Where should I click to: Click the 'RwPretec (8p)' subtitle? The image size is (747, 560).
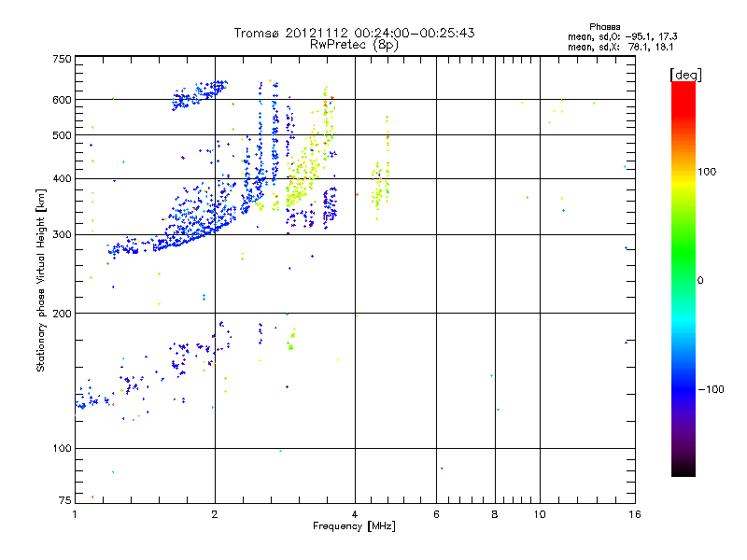354,45
